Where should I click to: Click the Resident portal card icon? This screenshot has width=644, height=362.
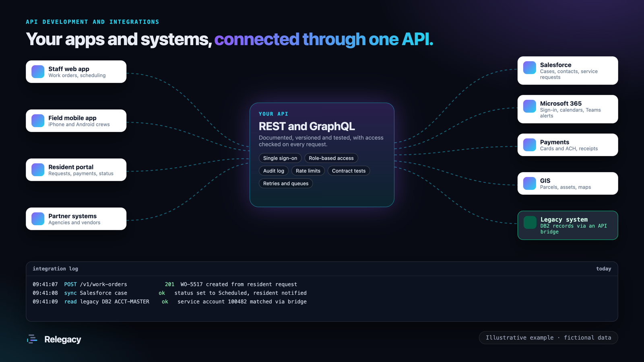point(38,170)
